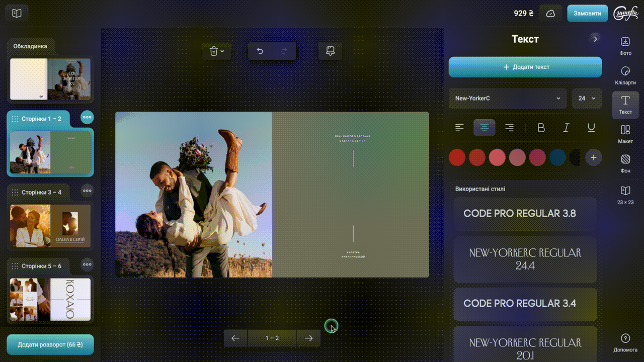Viewport: 644px width, 362px height.
Task: Open the font size 24 dropdown
Action: tap(587, 99)
